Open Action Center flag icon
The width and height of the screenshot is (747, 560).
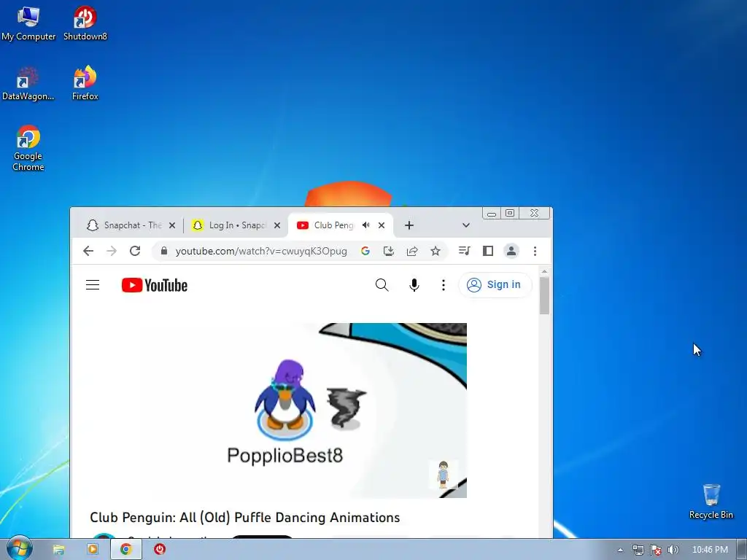pos(656,550)
